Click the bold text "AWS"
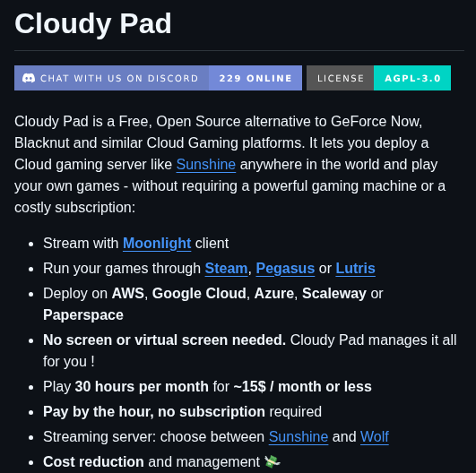476x473 pixels. [x=128, y=294]
